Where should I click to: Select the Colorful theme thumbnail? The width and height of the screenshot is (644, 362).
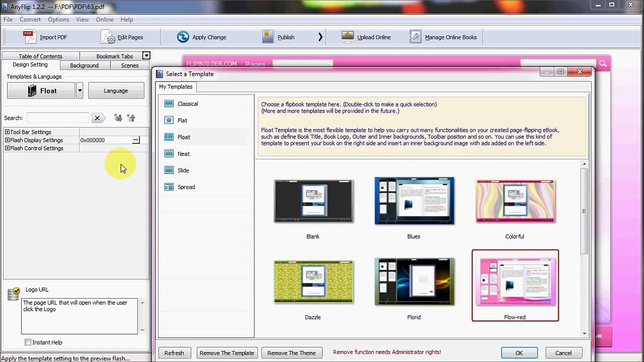[515, 201]
